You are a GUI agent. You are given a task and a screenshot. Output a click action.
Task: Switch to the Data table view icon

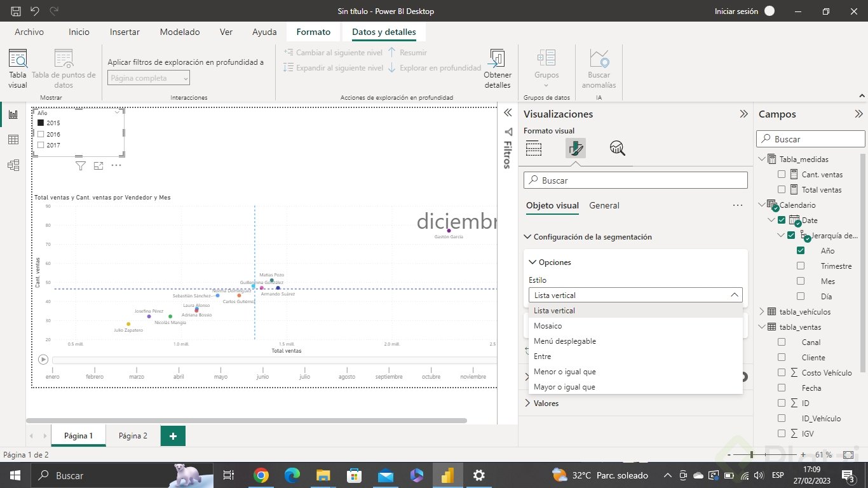(x=13, y=140)
